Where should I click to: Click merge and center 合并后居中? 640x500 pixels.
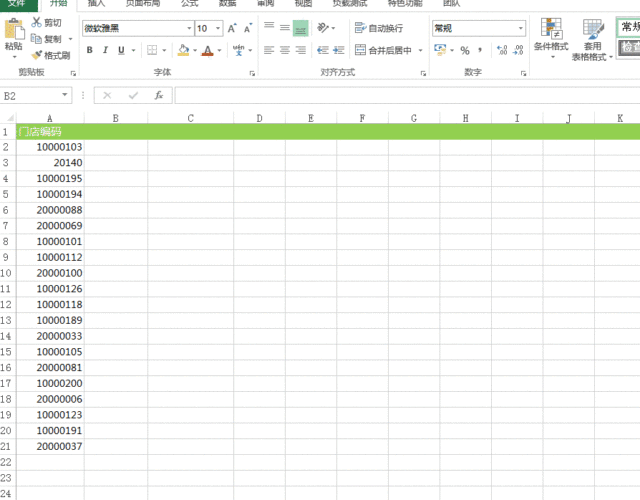[384, 50]
